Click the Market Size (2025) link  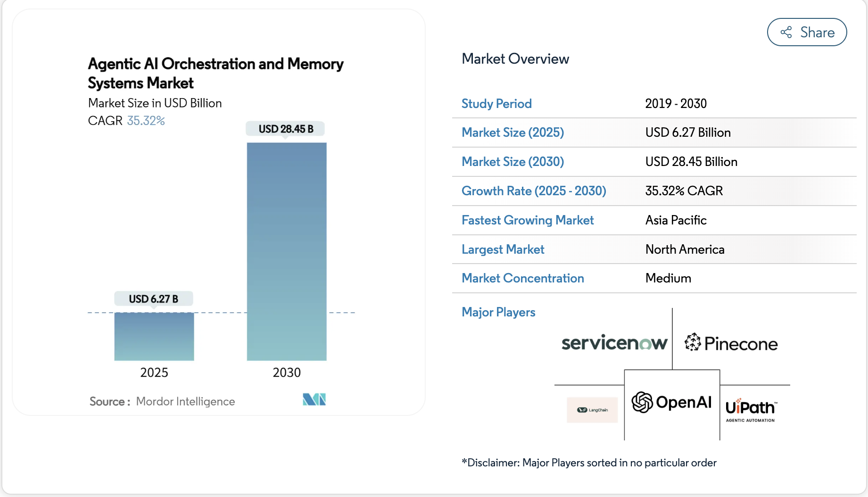point(513,133)
